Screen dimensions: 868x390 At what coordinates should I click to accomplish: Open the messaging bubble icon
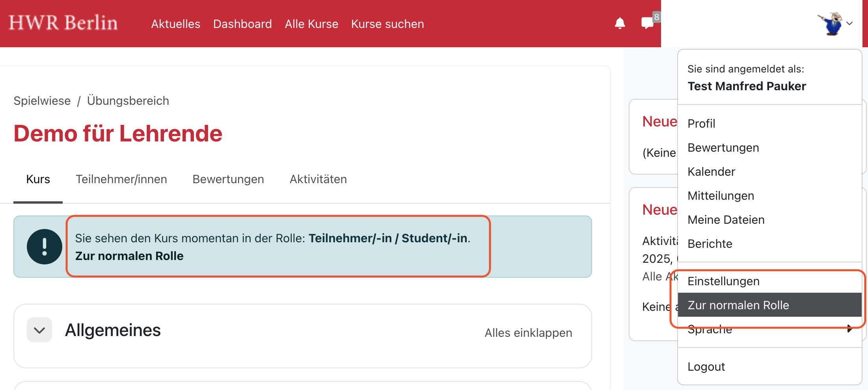[646, 24]
